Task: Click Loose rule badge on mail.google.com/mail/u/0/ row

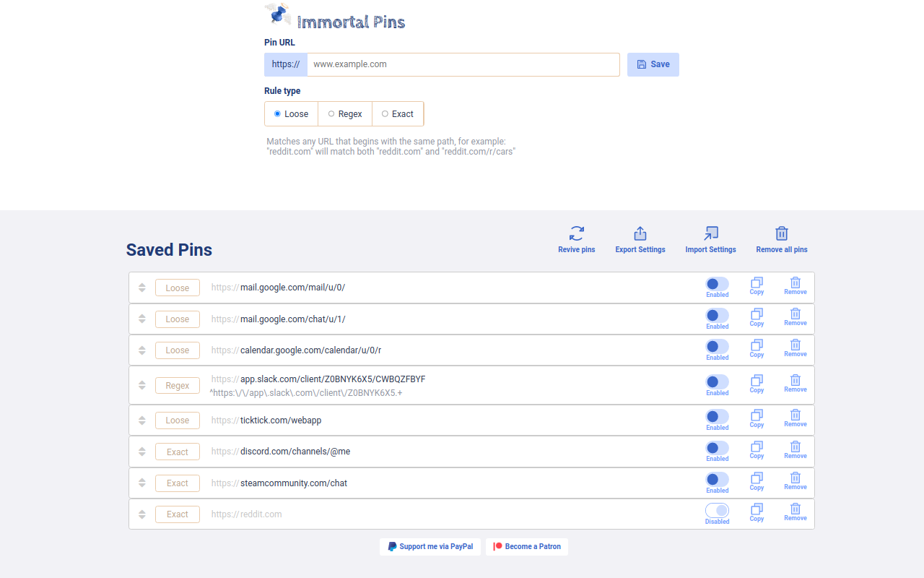Action: point(178,288)
